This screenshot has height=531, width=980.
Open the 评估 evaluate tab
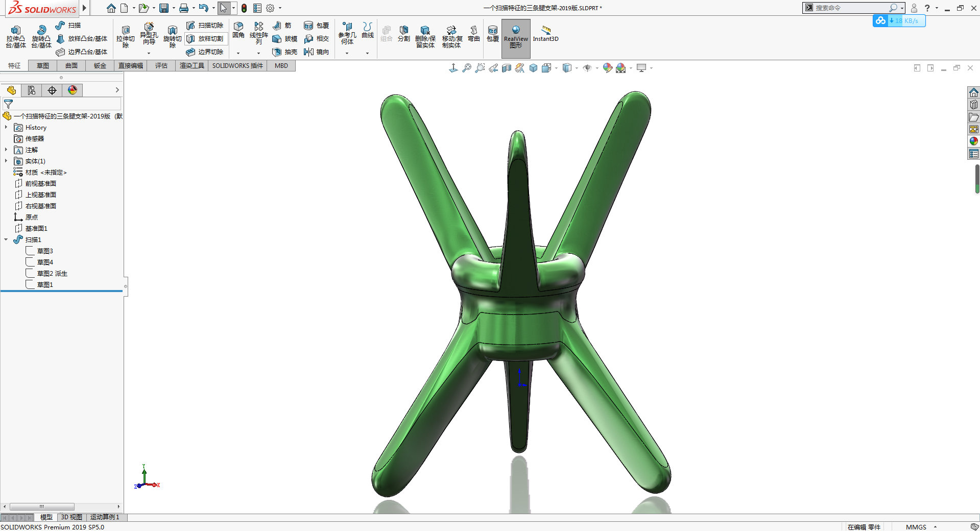pos(161,66)
